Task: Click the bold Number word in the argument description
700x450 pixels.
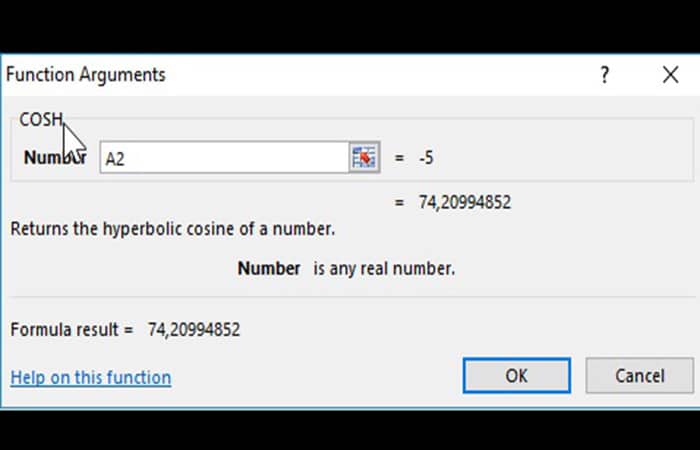Action: (269, 268)
